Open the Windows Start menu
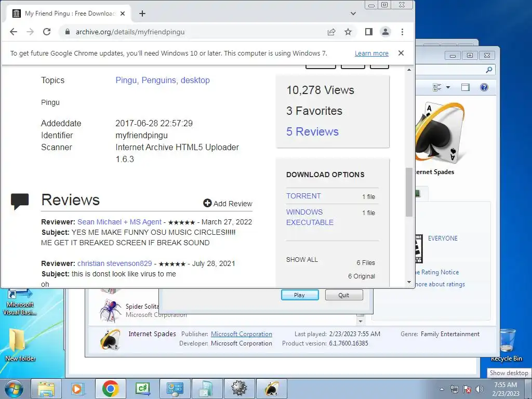 13,389
